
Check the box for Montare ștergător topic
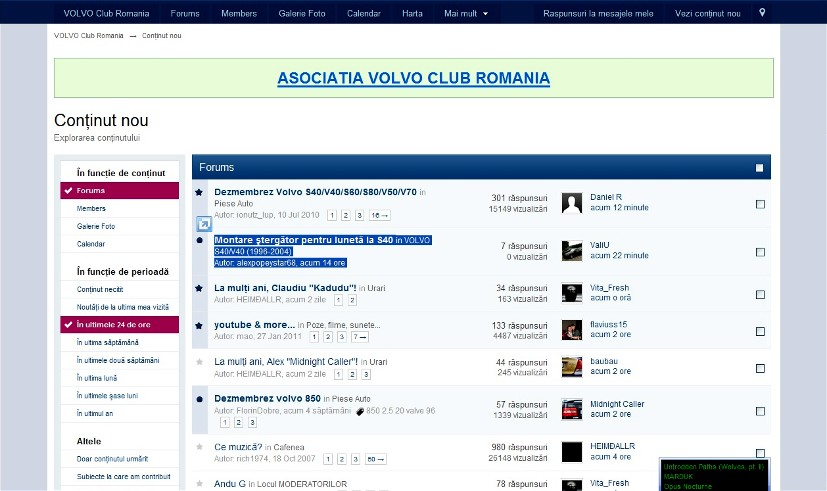coord(760,252)
